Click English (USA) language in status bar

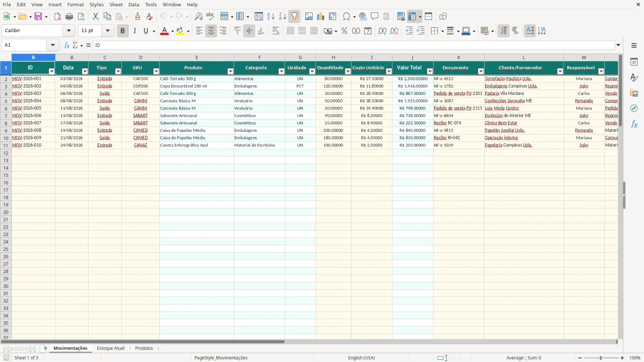(x=362, y=358)
